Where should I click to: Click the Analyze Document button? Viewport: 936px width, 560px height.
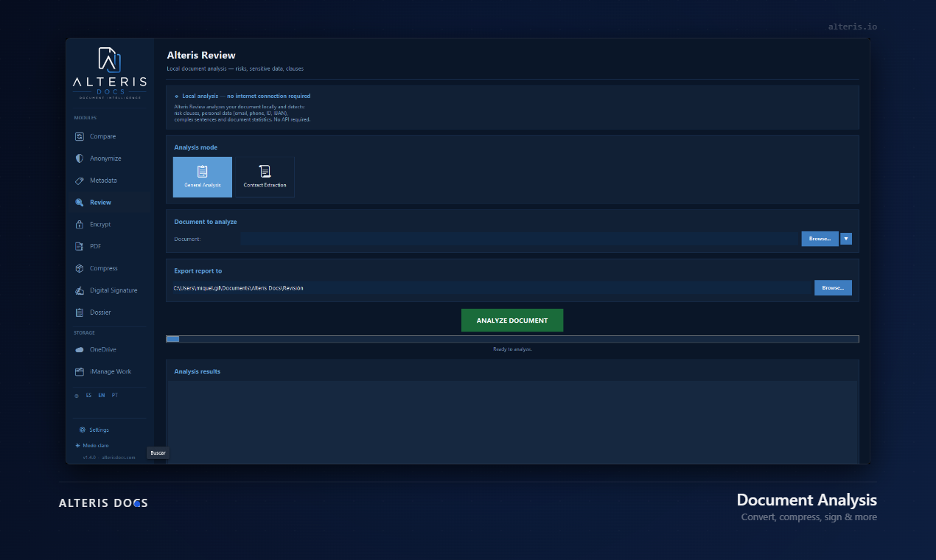pos(512,321)
